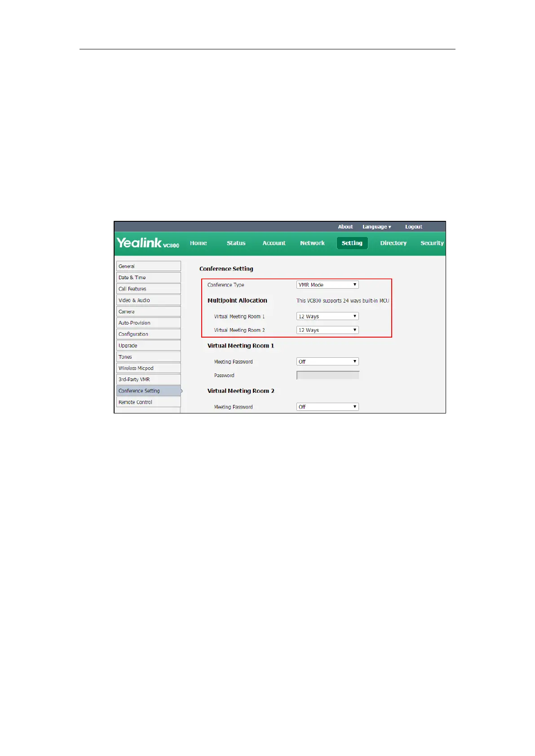Expand the Conference Type dropdown
Screen dimensions: 535x756
327,285
